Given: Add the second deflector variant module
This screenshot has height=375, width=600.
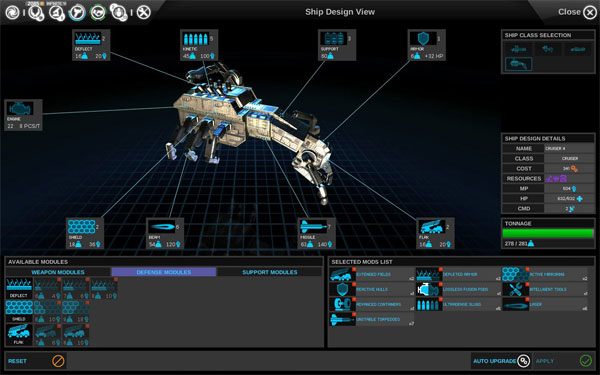Looking at the screenshot, I should [75, 289].
